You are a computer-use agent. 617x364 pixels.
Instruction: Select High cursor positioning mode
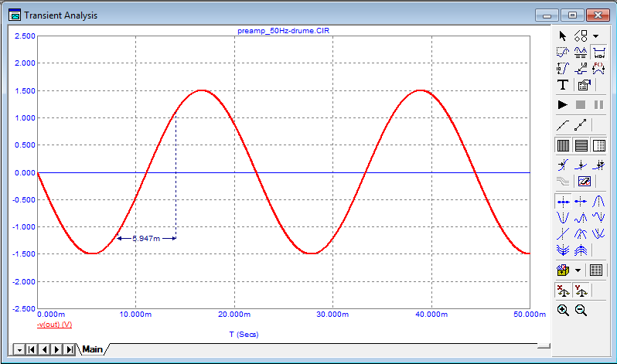click(581, 217)
